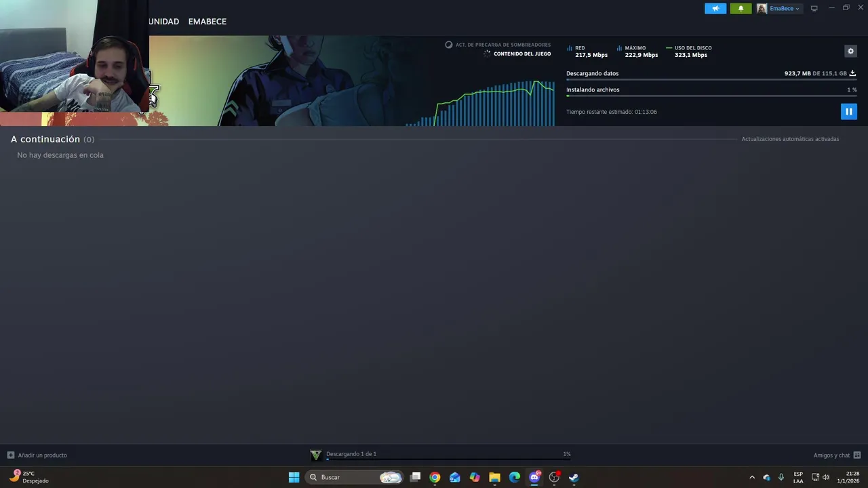Click the OneDrive cloud tray icon
The width and height of the screenshot is (868, 488).
(766, 477)
